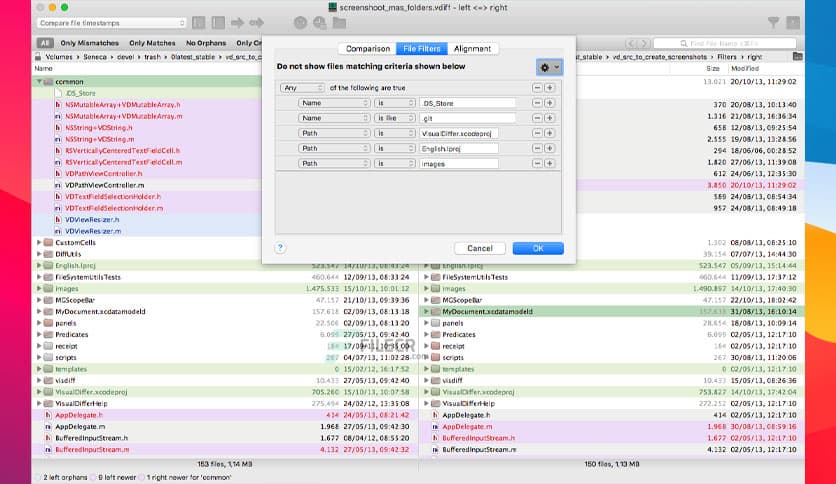Image resolution: width=836 pixels, height=484 pixels.
Task: Add a rule after the .git row
Action: tap(549, 118)
